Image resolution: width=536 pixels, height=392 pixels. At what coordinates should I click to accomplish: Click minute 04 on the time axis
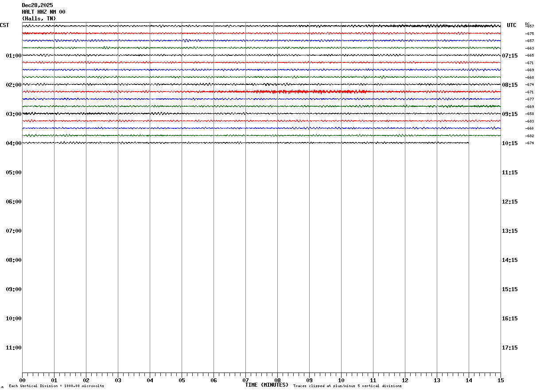(x=150, y=380)
